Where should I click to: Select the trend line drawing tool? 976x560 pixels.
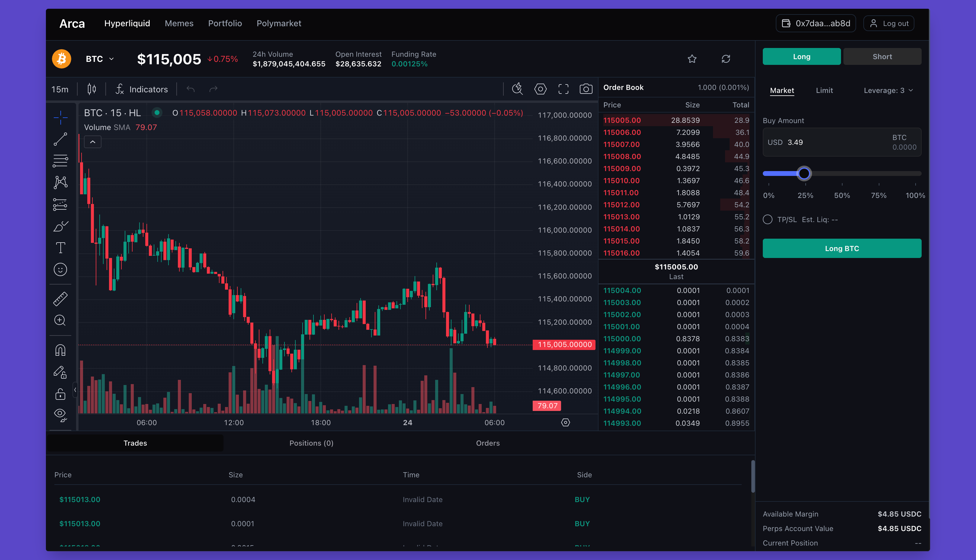(60, 139)
